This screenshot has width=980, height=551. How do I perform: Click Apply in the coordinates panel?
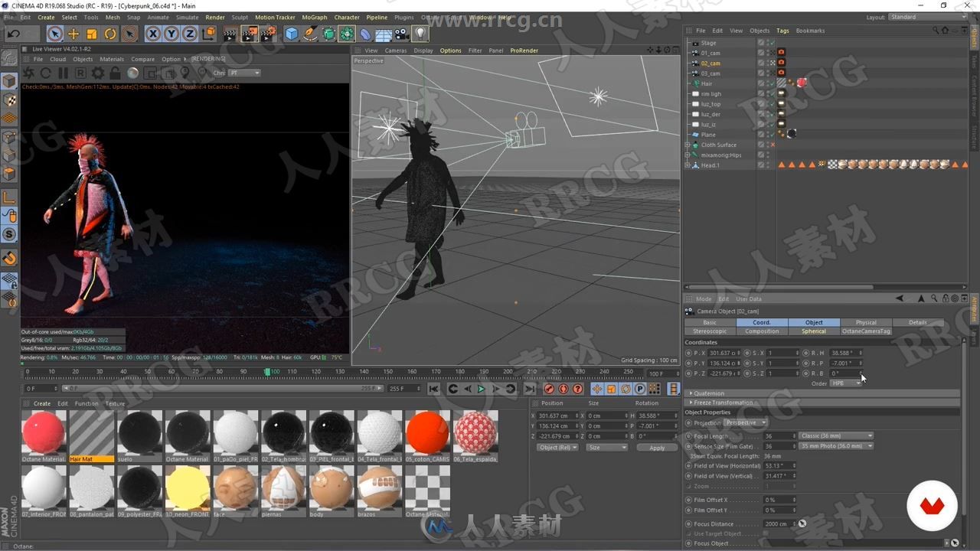point(657,447)
